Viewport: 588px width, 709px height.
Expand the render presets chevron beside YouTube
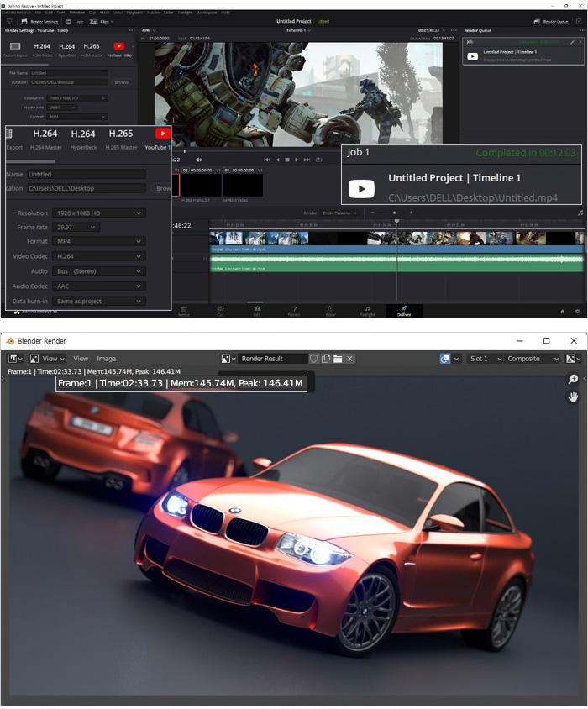[x=133, y=46]
